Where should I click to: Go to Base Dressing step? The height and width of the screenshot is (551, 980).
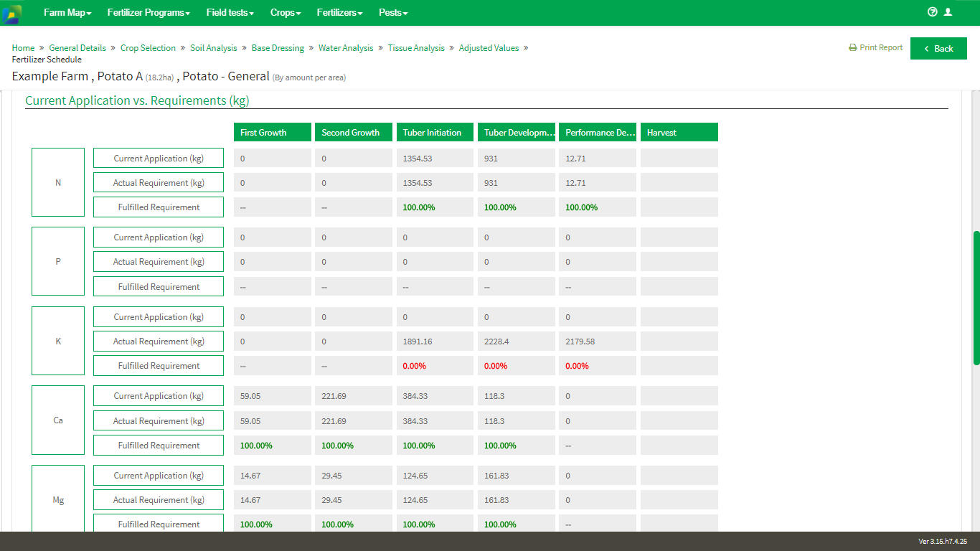point(278,48)
